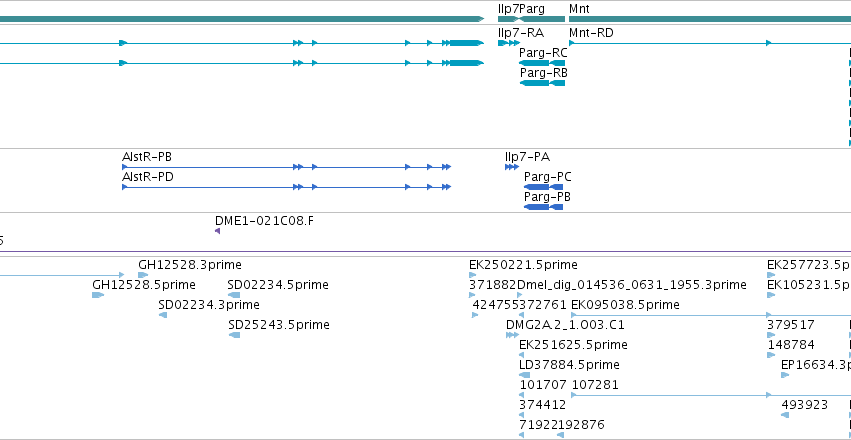Open Dmel_dig_014536_0631_1955.3prime feature

point(519,295)
